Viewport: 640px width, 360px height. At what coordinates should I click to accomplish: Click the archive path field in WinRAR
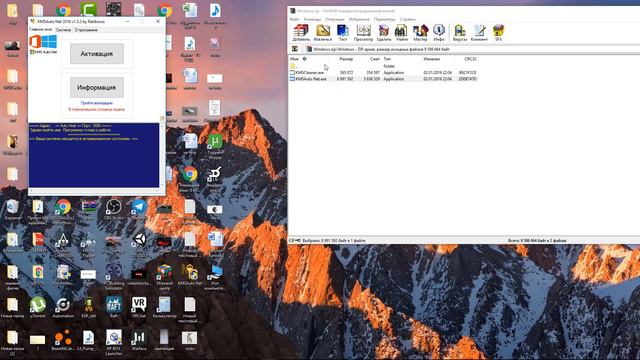[x=472, y=49]
